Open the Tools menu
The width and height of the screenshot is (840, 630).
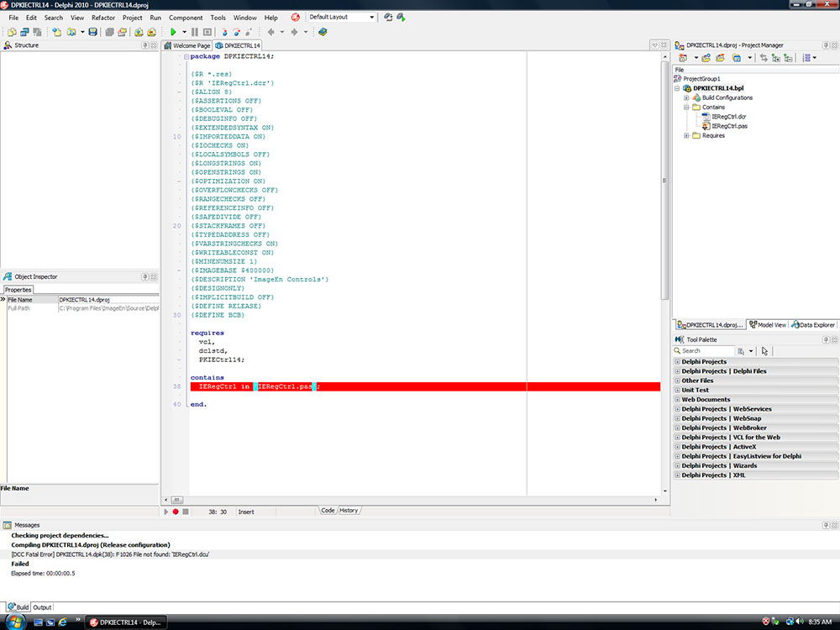pos(218,18)
